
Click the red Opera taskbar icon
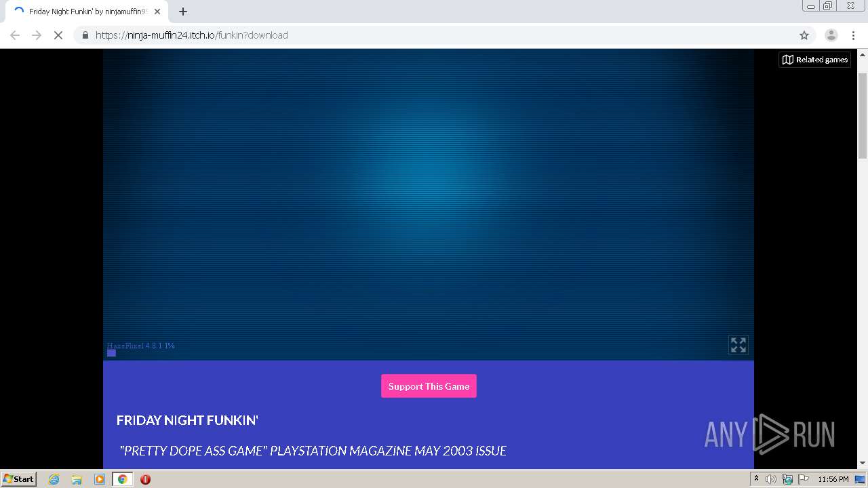pyautogui.click(x=145, y=479)
